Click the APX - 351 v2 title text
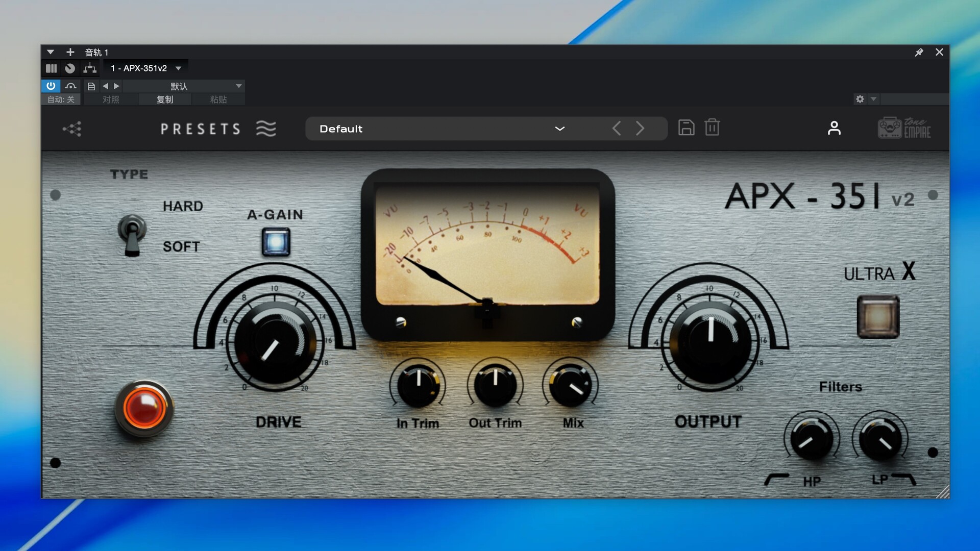Image resolution: width=980 pixels, height=551 pixels. [820, 196]
